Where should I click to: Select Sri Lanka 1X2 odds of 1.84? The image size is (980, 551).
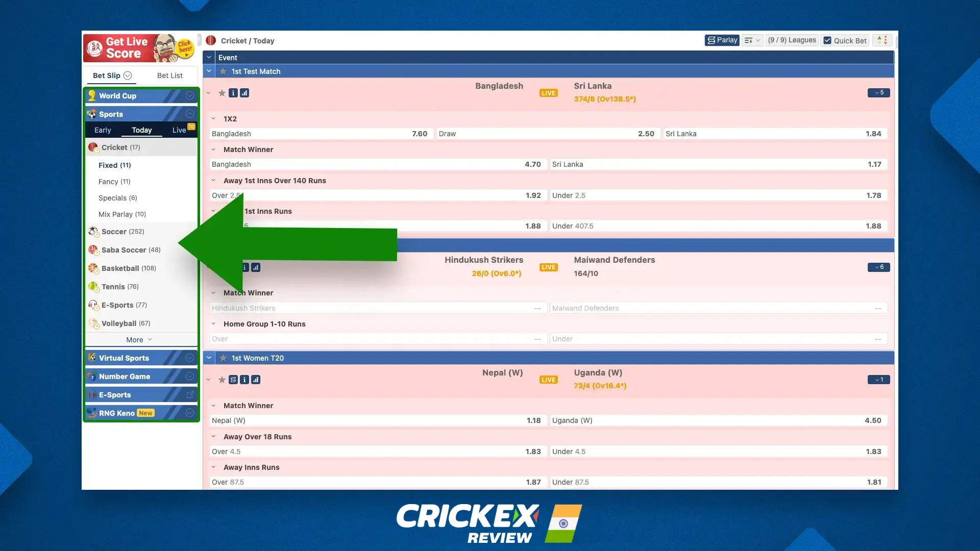coord(775,134)
